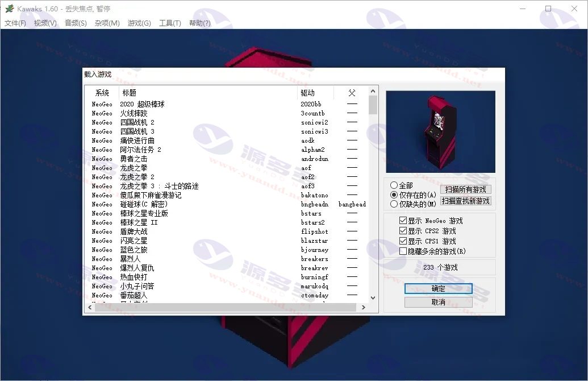Select the game 棒球之星 II
This screenshot has width=588, height=381.
139,222
